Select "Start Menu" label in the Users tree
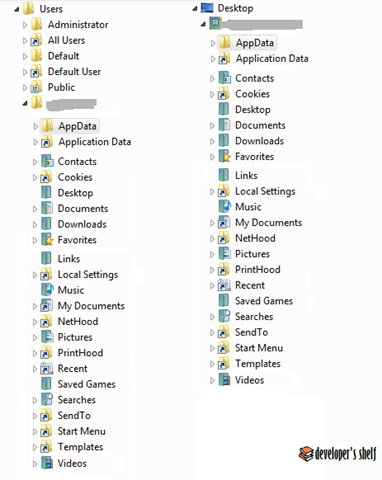This screenshot has height=480, width=382. coord(81,431)
